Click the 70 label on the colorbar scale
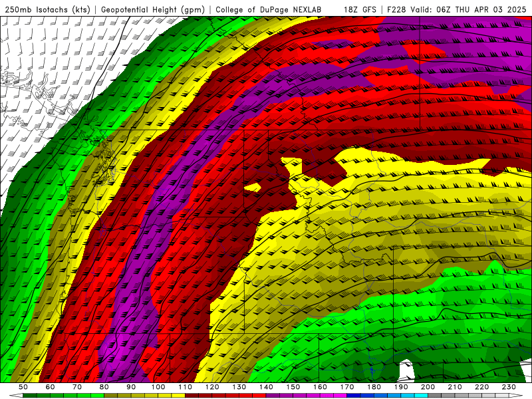Image resolution: width=532 pixels, height=399 pixels. pos(77,387)
